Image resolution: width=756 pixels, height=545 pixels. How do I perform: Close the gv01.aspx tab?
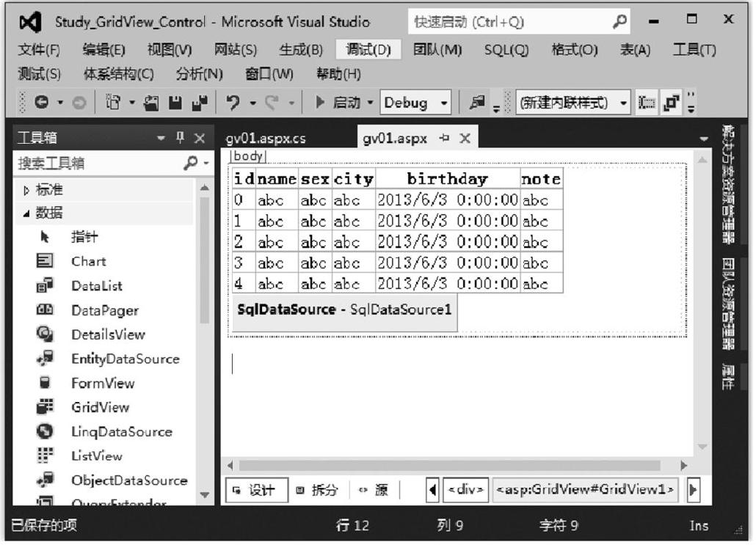tap(465, 139)
